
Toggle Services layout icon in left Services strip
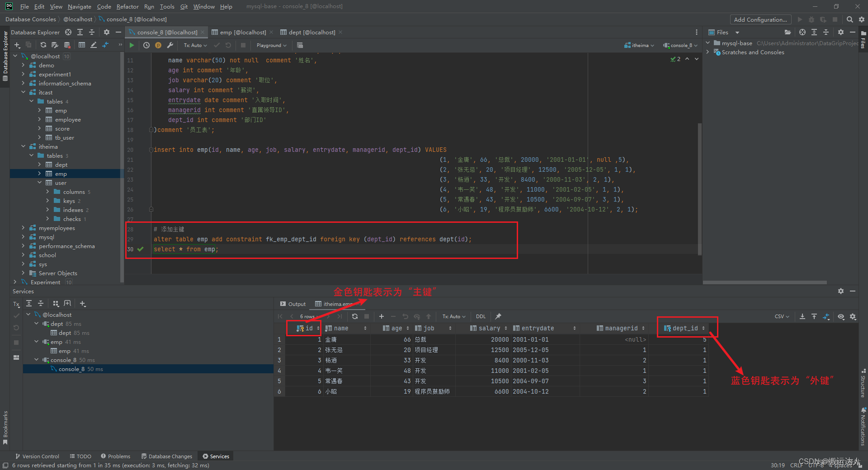click(x=16, y=357)
